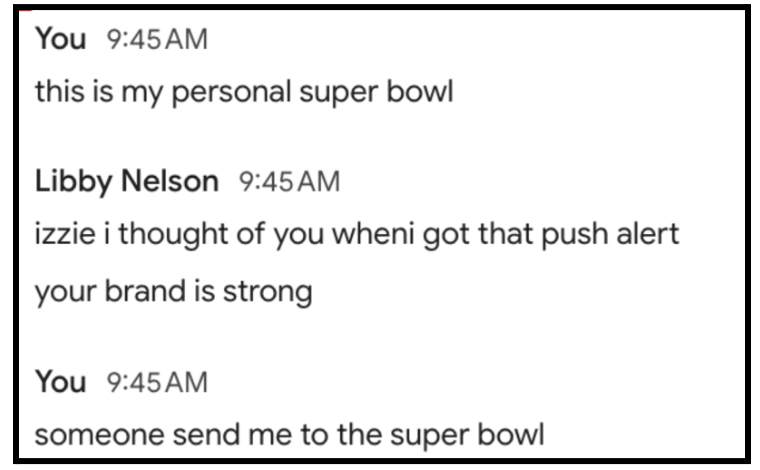Click the "You" sender name on the last message

click(x=60, y=382)
